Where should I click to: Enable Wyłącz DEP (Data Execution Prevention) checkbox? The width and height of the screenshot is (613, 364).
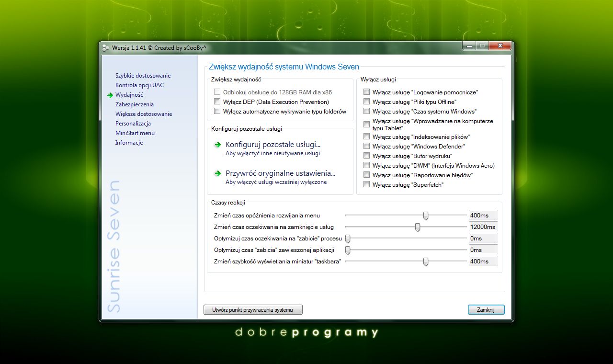(217, 102)
